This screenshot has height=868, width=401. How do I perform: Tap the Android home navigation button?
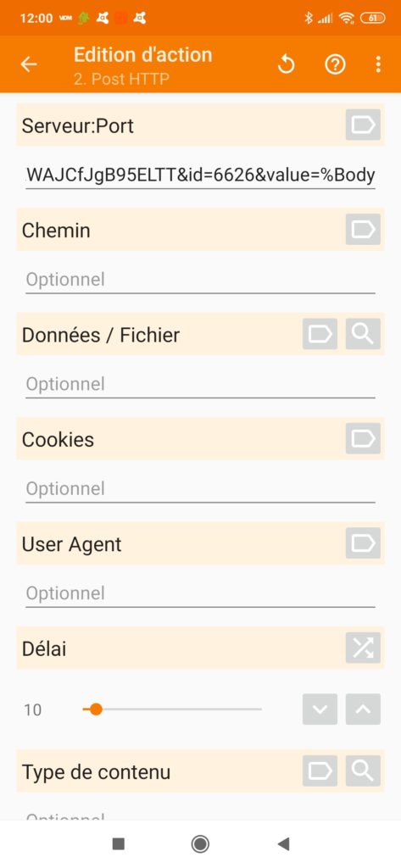[x=200, y=843]
